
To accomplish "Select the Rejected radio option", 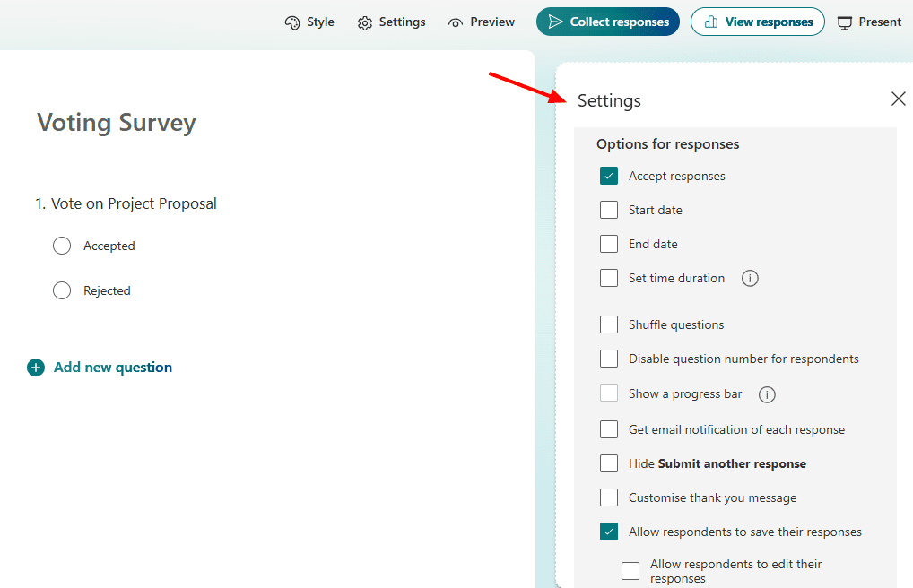I will click(62, 290).
